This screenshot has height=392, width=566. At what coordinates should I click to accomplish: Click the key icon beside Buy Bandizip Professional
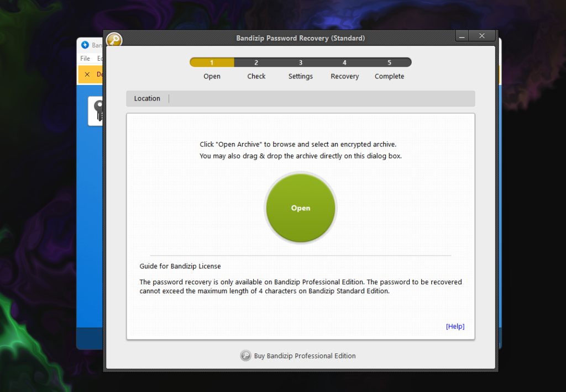pyautogui.click(x=245, y=356)
